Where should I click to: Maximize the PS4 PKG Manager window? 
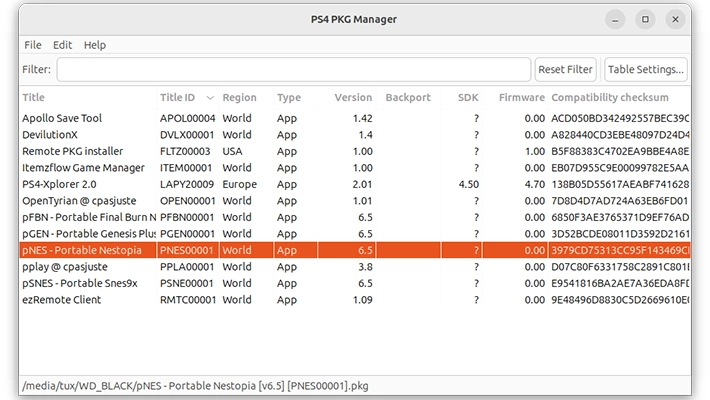click(x=645, y=19)
